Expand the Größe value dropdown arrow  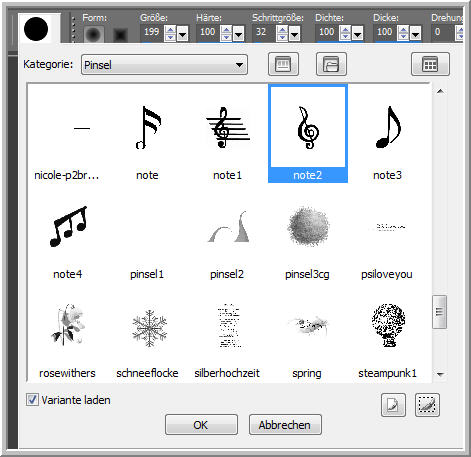(x=183, y=34)
